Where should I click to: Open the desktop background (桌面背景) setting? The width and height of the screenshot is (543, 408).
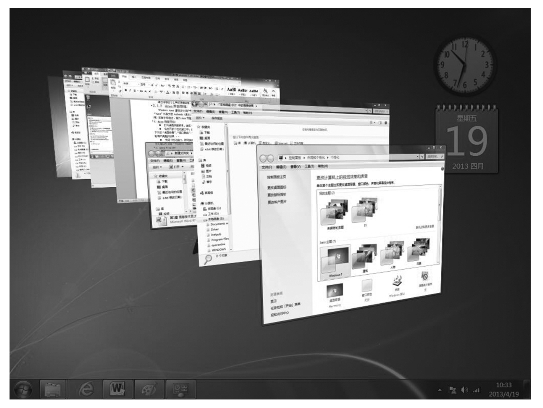335,295
